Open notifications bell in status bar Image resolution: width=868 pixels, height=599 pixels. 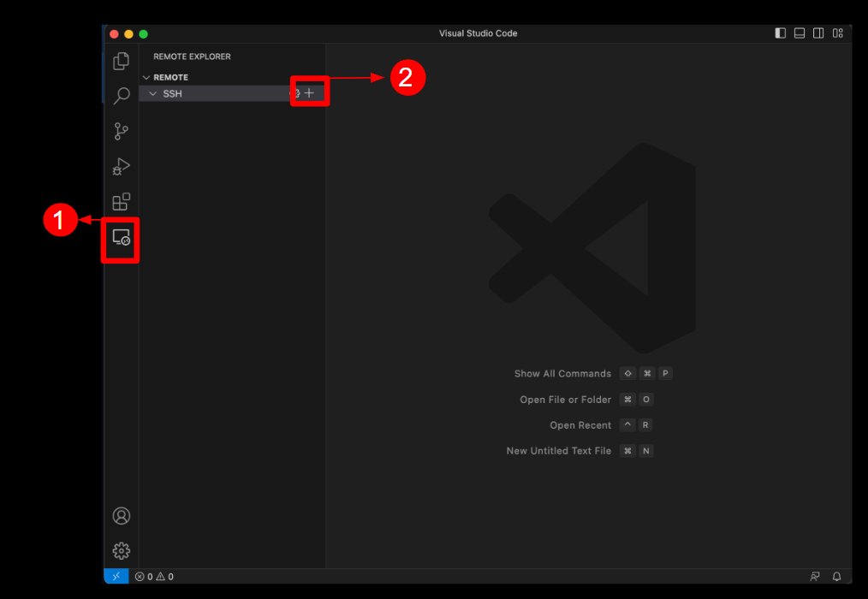pos(837,577)
